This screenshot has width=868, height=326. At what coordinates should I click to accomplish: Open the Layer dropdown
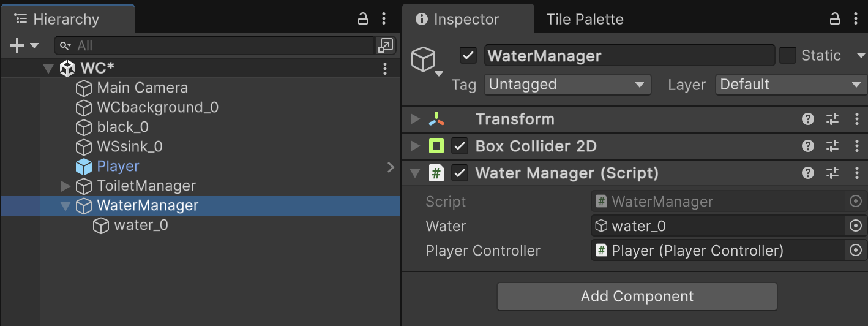[791, 85]
